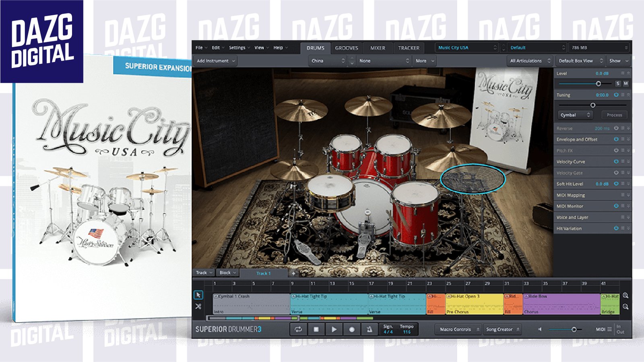The image size is (644, 362).
Task: Open the Velocity Curve menu icon
Action: [623, 161]
